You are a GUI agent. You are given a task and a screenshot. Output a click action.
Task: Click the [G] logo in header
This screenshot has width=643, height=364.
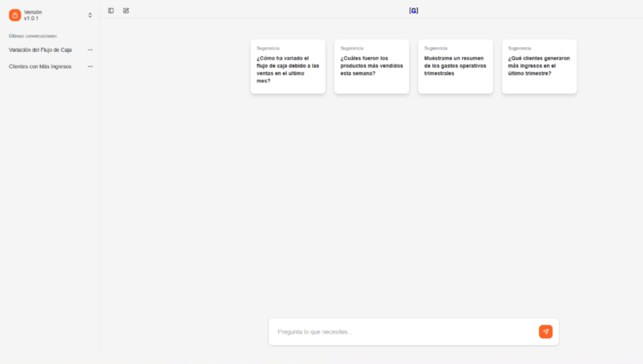(413, 11)
